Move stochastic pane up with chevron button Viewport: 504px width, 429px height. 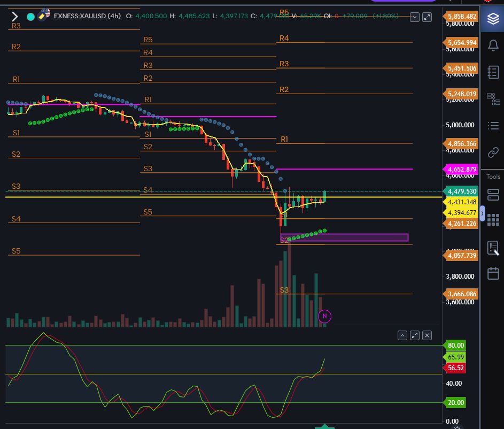[x=402, y=335]
